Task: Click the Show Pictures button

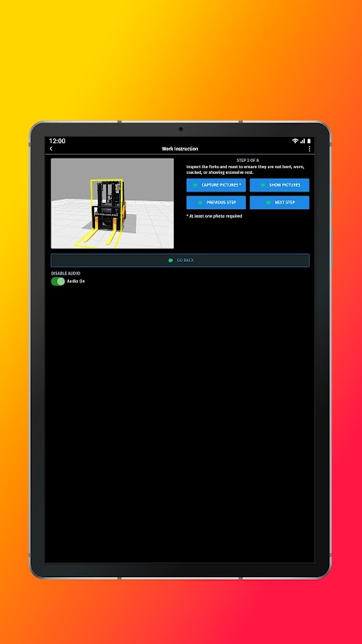Action: coord(279,185)
